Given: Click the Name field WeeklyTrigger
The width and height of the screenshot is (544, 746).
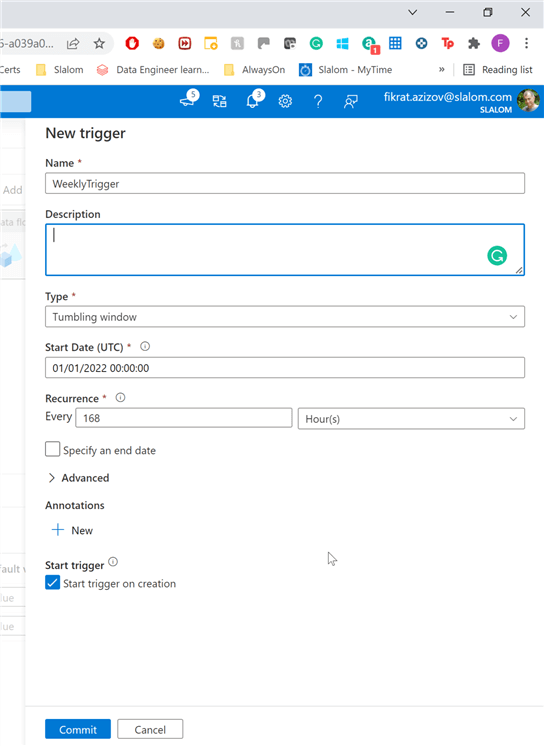Looking at the screenshot, I should 285,184.
